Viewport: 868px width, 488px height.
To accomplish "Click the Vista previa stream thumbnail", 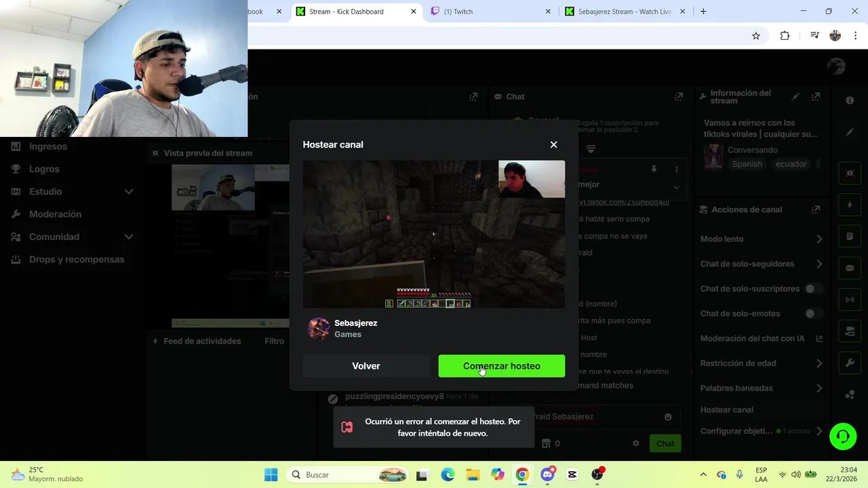I will pos(231,245).
